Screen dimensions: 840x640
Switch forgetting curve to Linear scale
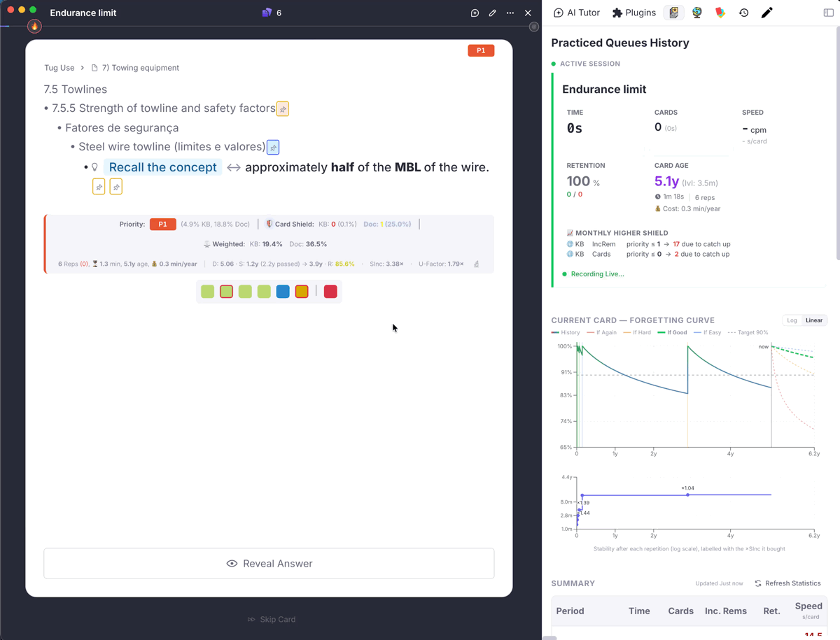[814, 320]
